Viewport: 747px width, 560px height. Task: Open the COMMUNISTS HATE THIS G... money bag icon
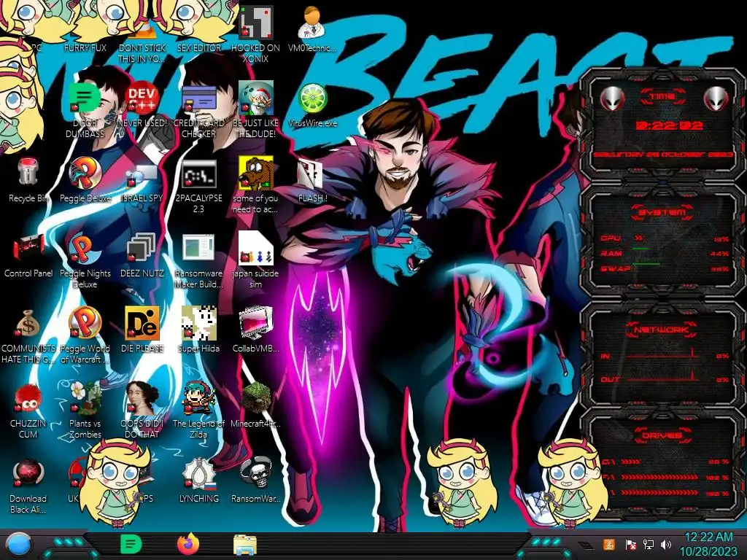pyautogui.click(x=28, y=323)
